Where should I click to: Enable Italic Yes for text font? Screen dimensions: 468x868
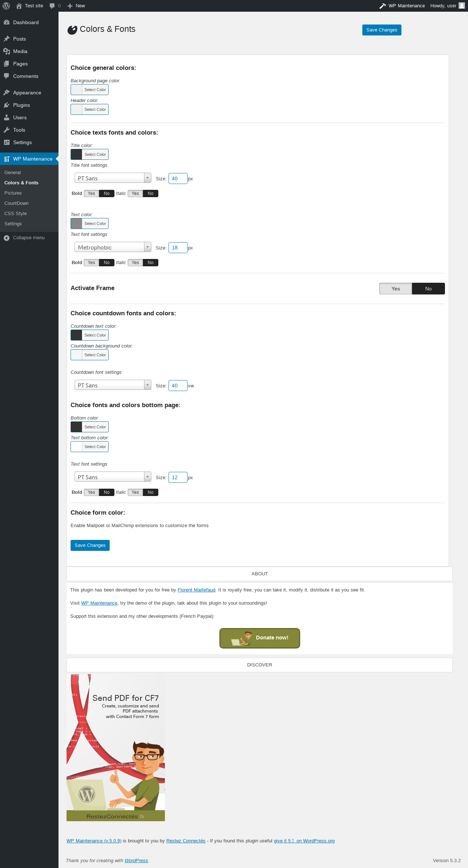[x=135, y=263]
